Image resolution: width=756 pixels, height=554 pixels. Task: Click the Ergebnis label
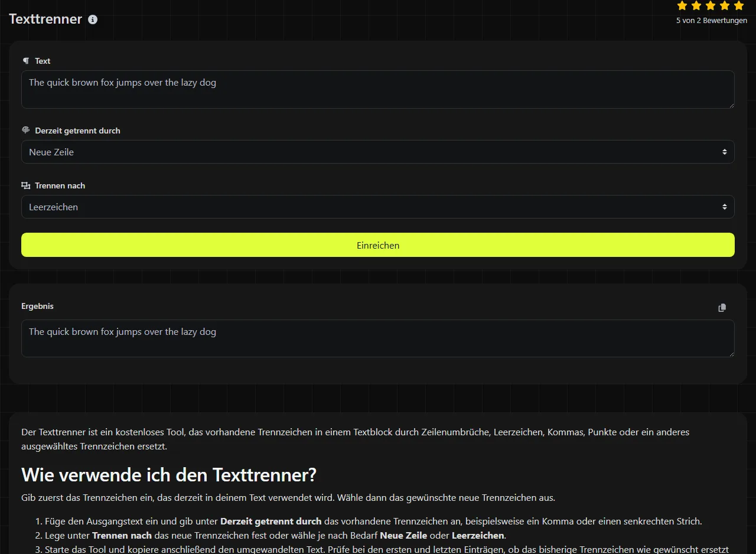(x=37, y=306)
